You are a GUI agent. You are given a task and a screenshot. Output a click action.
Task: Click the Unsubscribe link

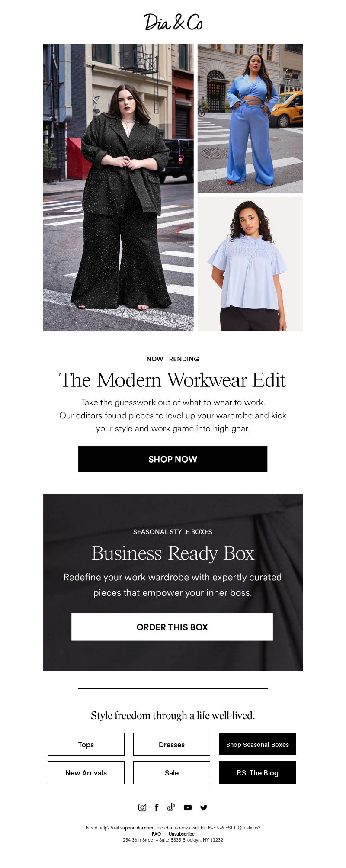pyautogui.click(x=182, y=834)
